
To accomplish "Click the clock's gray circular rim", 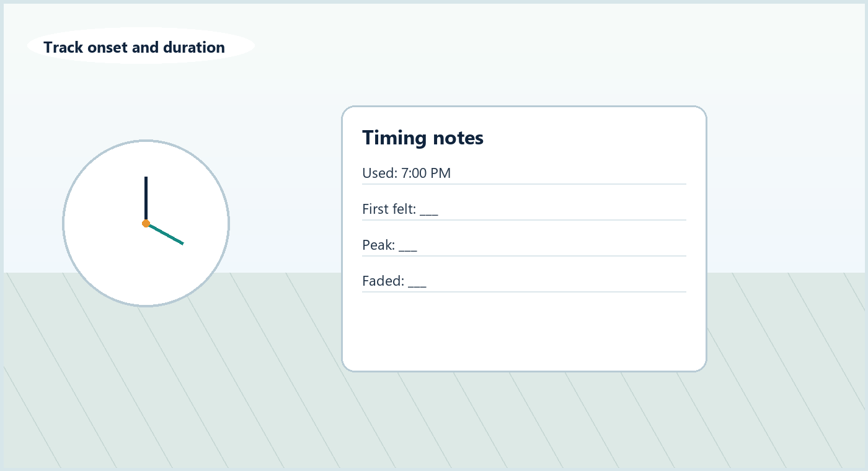I will [63, 223].
